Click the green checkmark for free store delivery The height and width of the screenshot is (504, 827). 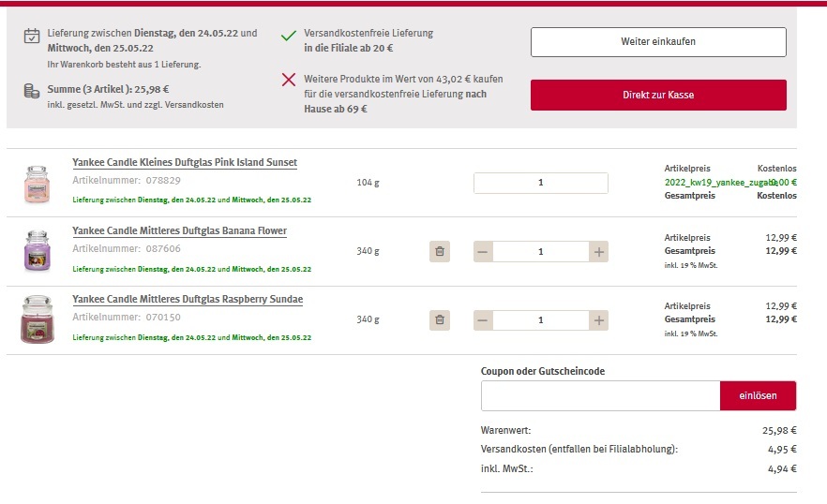coord(289,36)
